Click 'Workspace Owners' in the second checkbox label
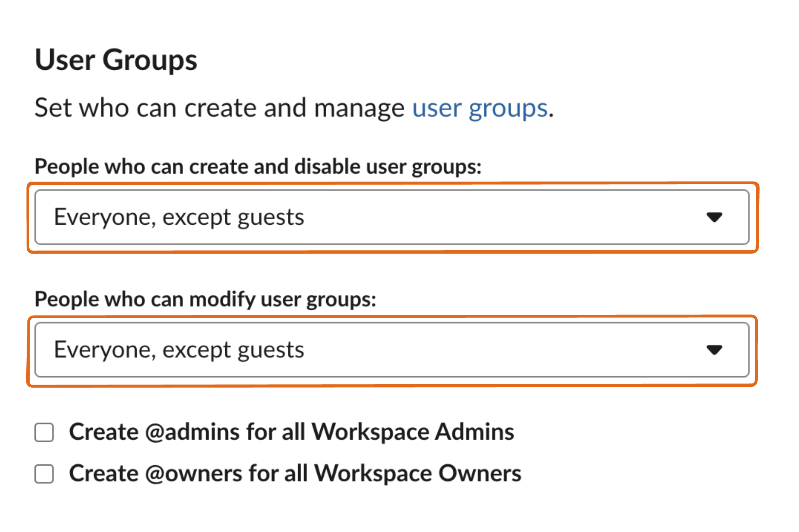Screen dimensions: 799x532 [x=418, y=473]
